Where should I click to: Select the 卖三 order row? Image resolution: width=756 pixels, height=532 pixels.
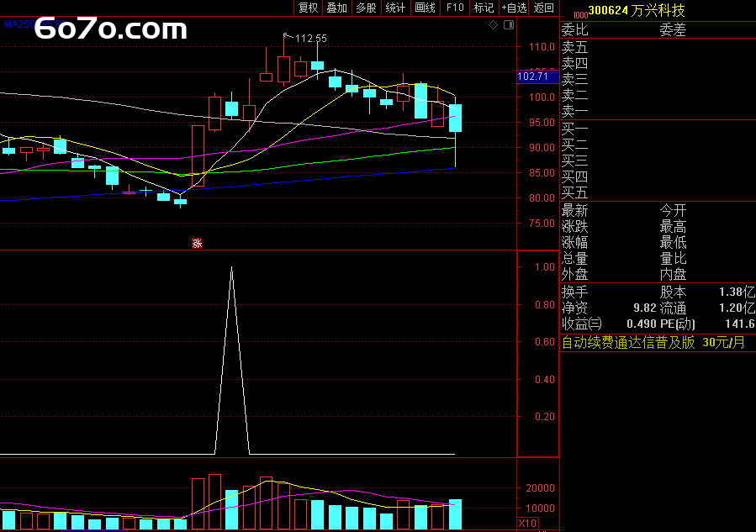pyautogui.click(x=658, y=79)
